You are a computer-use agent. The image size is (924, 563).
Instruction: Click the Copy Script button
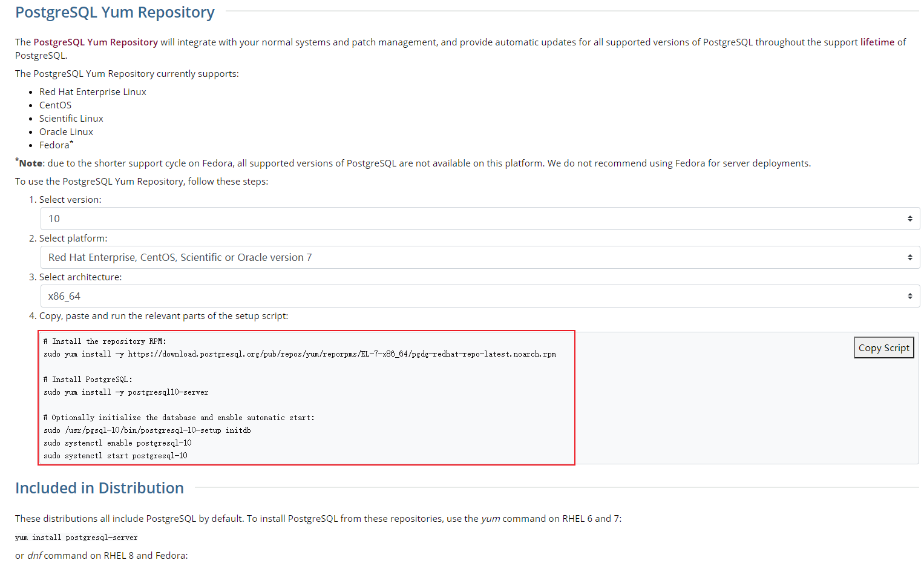[883, 347]
